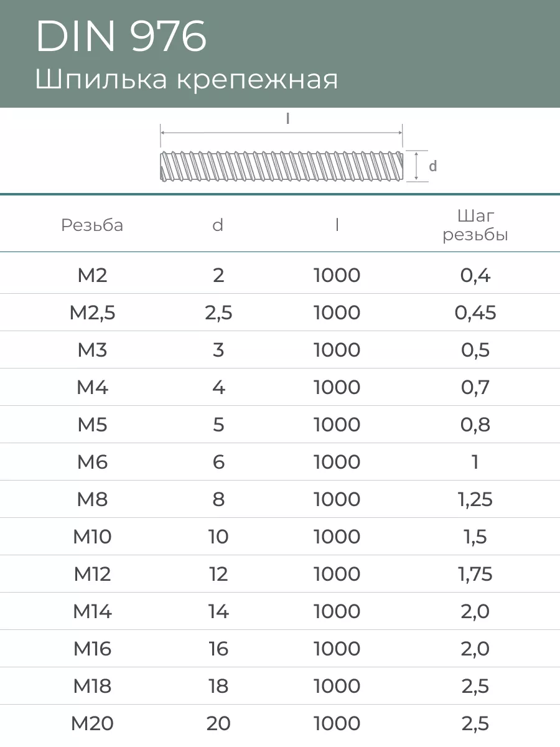Click the DIN 976 title
Viewport: 560px width, 747px height.
coord(121,37)
